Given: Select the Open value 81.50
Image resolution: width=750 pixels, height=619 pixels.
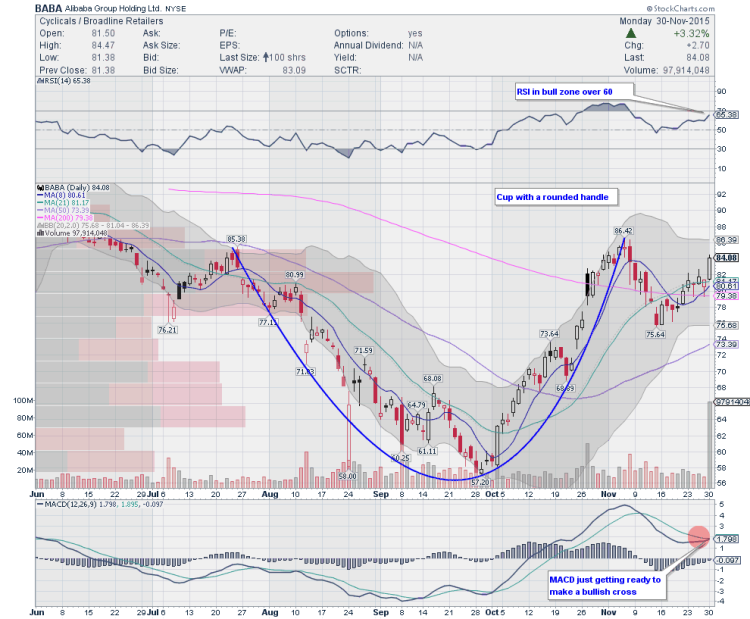Looking at the screenshot, I should [103, 33].
